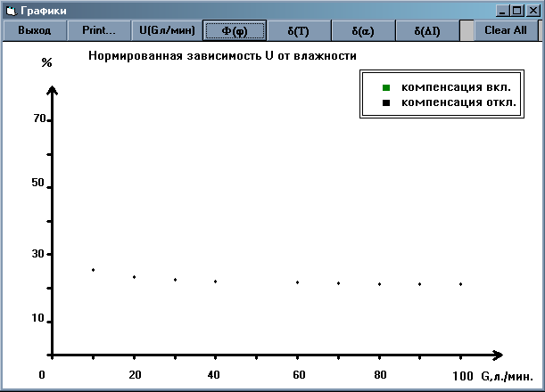Click the data point above x-axis tick 100
This screenshot has width=545, height=392.
pyautogui.click(x=460, y=284)
